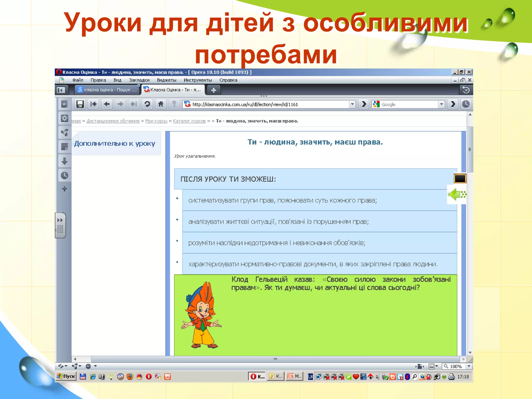Click the horizontal scrollbar thumb
The width and height of the screenshot is (532, 399).
pyautogui.click(x=275, y=359)
